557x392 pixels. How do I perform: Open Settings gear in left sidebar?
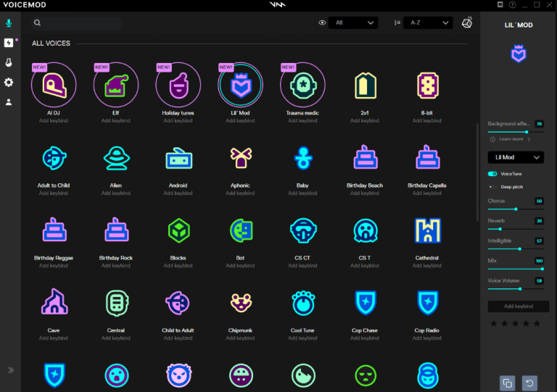[9, 83]
